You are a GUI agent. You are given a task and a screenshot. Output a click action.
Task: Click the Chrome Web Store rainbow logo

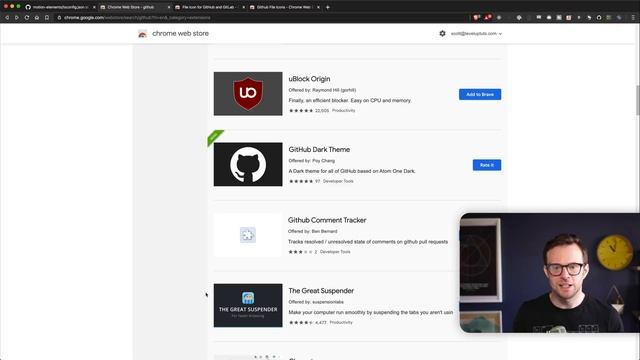coord(142,34)
